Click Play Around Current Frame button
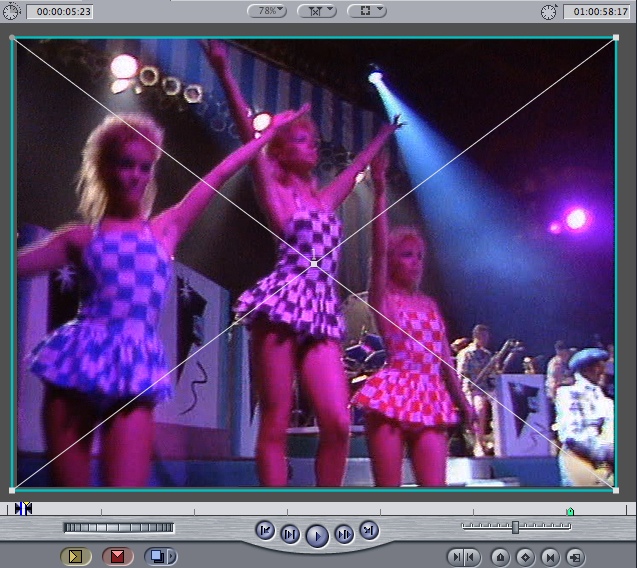The image size is (637, 568). tap(344, 534)
